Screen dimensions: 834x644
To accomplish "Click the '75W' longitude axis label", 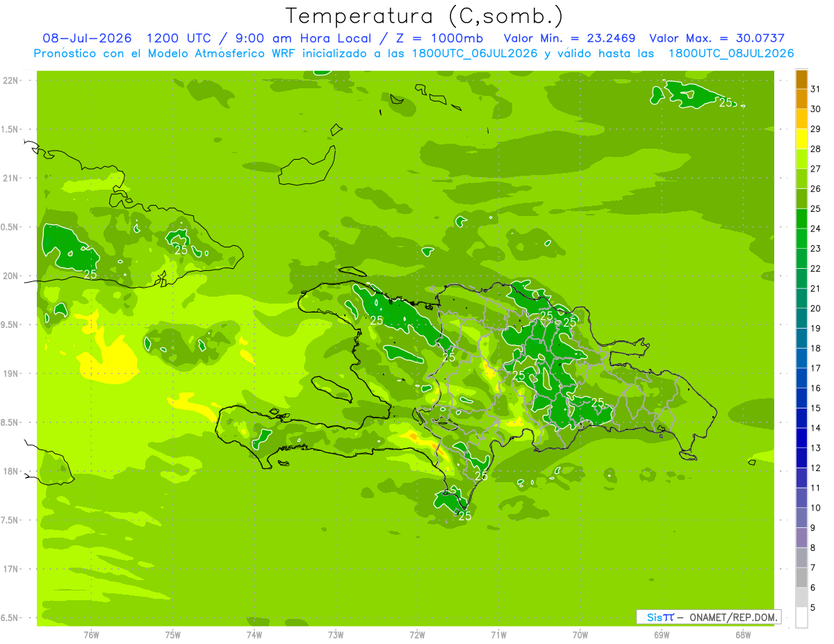I will (173, 635).
